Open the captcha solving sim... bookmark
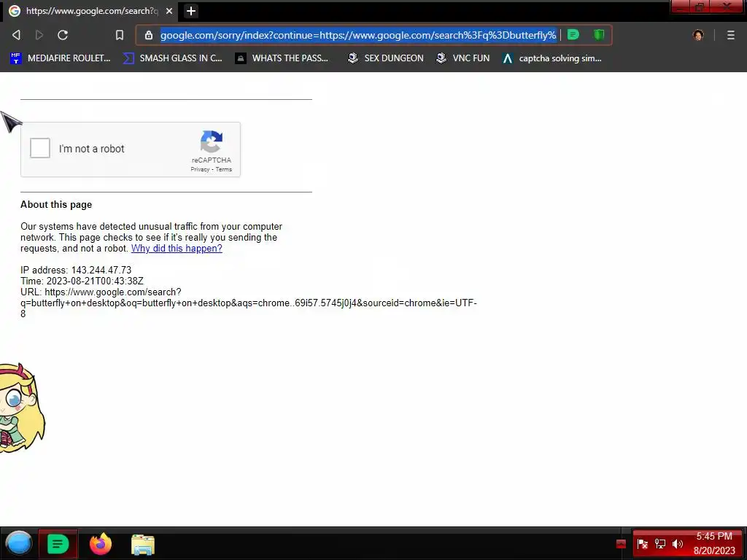Viewport: 747px width, 560px height. click(552, 58)
